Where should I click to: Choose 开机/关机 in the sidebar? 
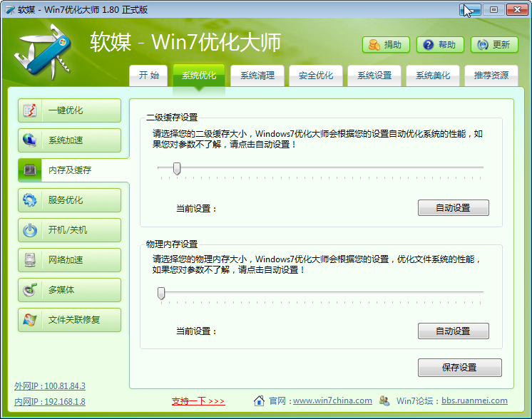(70, 230)
